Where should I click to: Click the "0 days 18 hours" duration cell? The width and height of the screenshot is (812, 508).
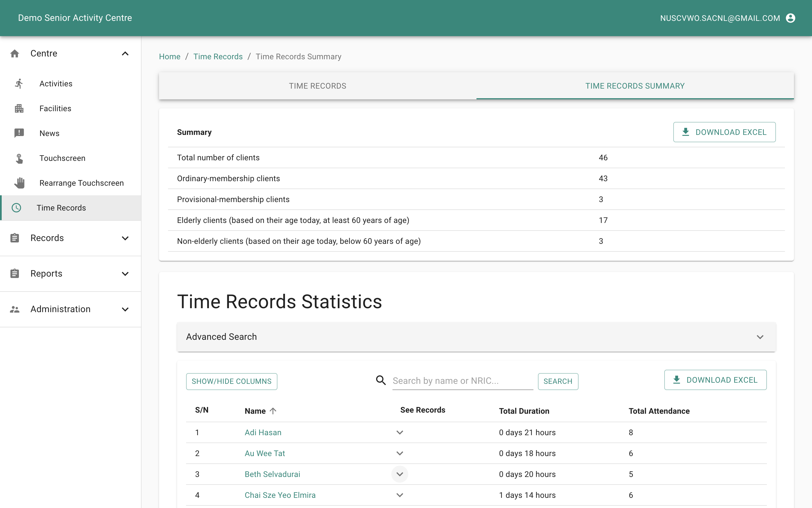pos(527,453)
